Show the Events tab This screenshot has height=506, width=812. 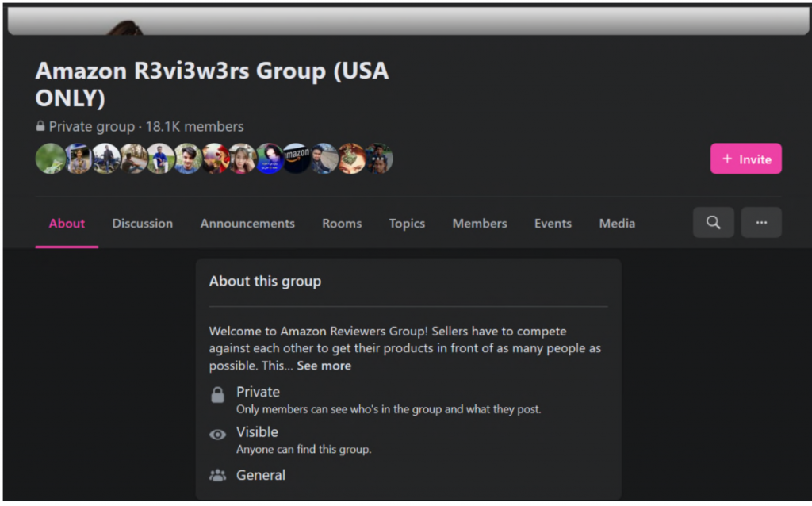tap(553, 224)
